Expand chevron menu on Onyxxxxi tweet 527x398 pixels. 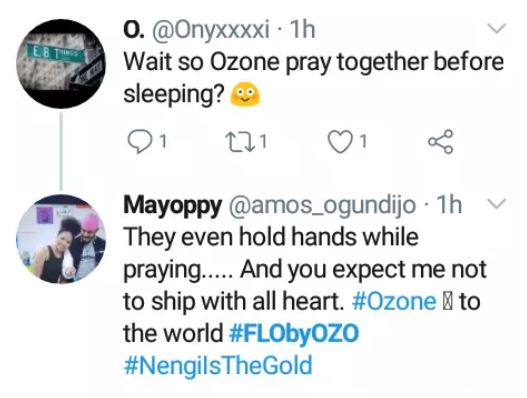coord(497,28)
